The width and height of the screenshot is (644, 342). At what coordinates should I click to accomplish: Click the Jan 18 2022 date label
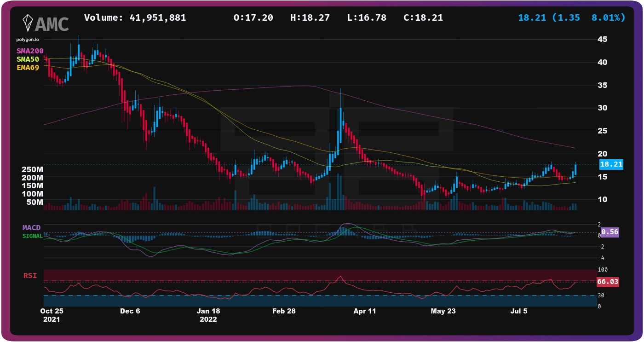click(208, 315)
